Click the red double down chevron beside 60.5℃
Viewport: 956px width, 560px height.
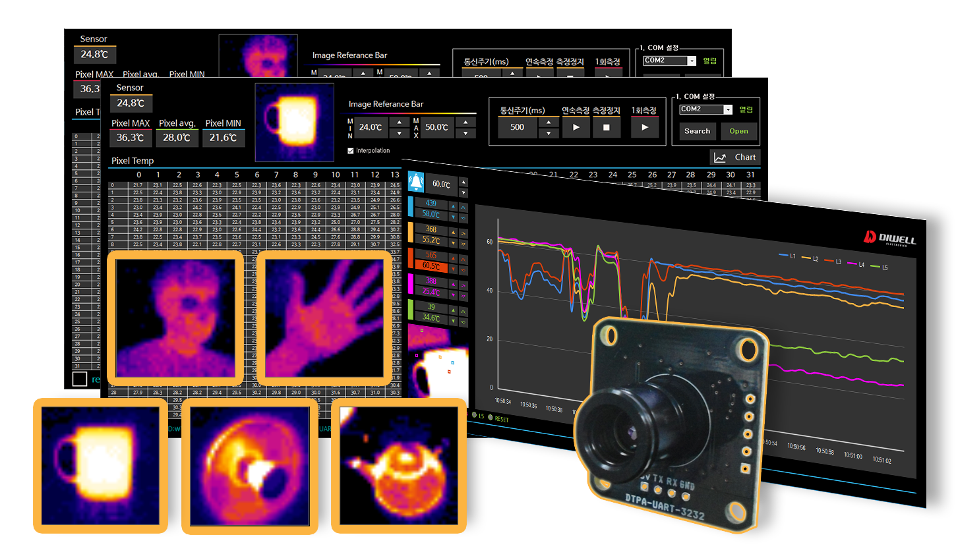click(x=463, y=269)
